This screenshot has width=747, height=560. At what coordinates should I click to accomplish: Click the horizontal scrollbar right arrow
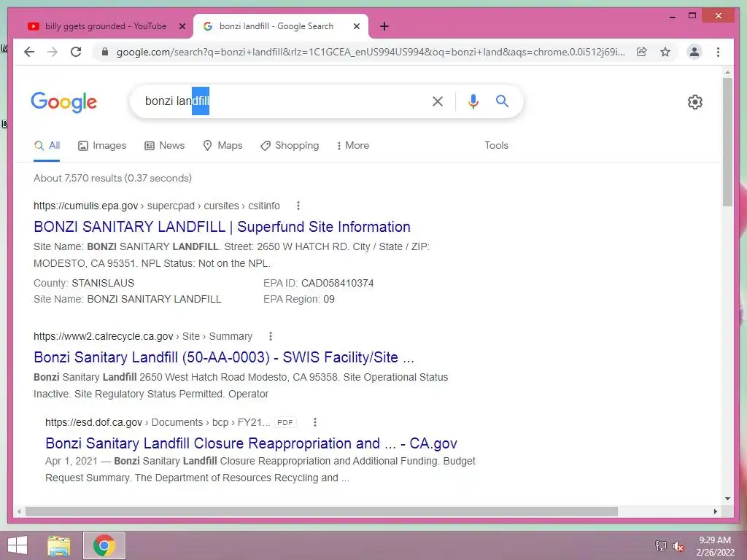[x=715, y=511]
